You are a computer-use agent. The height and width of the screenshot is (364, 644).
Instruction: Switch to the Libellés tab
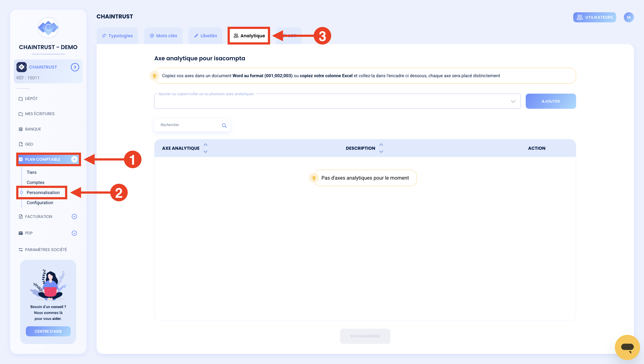[205, 36]
